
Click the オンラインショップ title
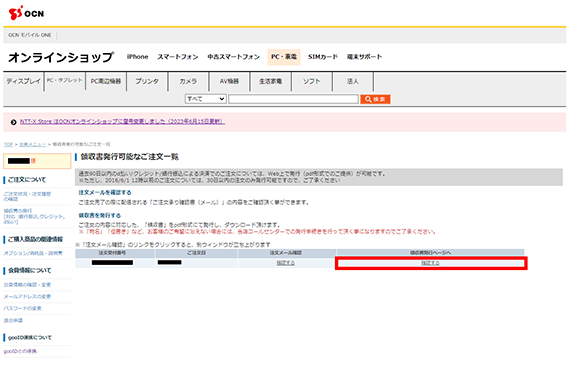point(61,57)
